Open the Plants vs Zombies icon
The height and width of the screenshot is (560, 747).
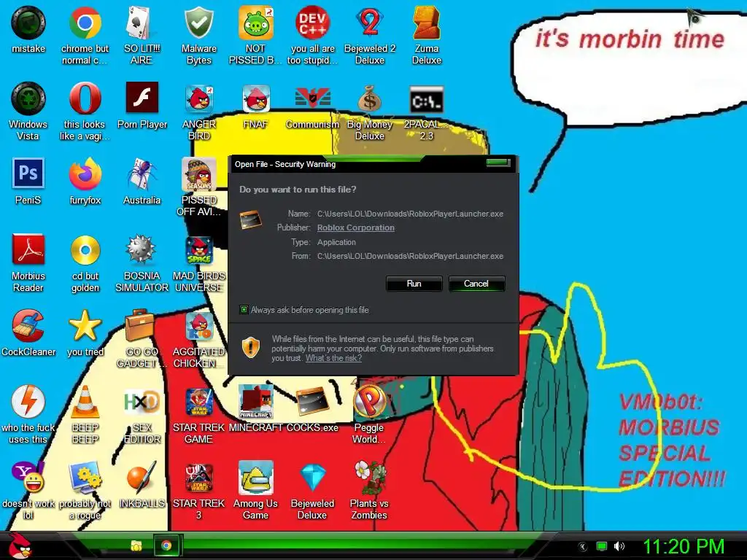pos(370,477)
